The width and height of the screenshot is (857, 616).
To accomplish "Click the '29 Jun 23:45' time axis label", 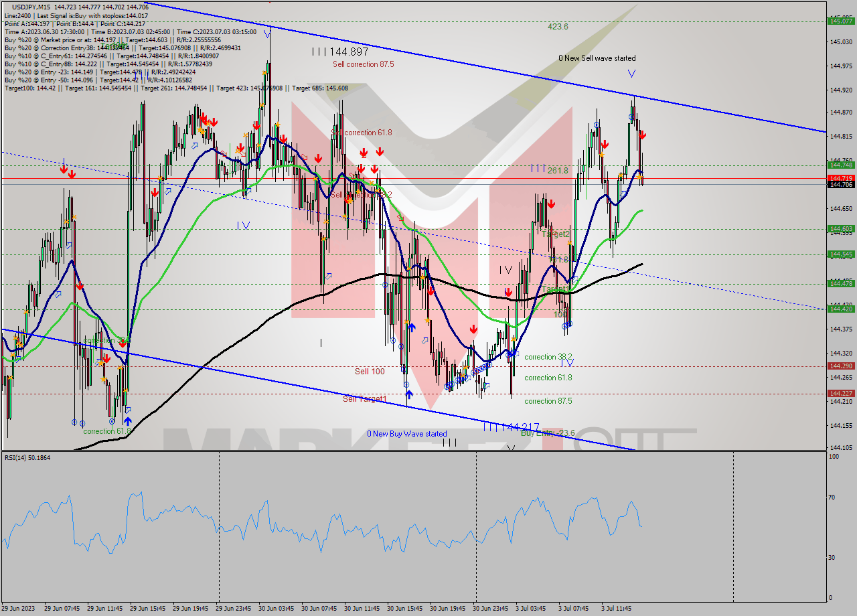I will 234,609.
